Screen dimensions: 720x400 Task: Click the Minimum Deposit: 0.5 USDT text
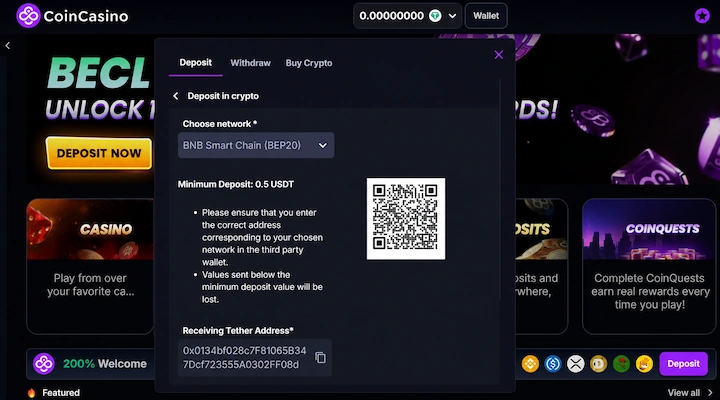click(236, 185)
